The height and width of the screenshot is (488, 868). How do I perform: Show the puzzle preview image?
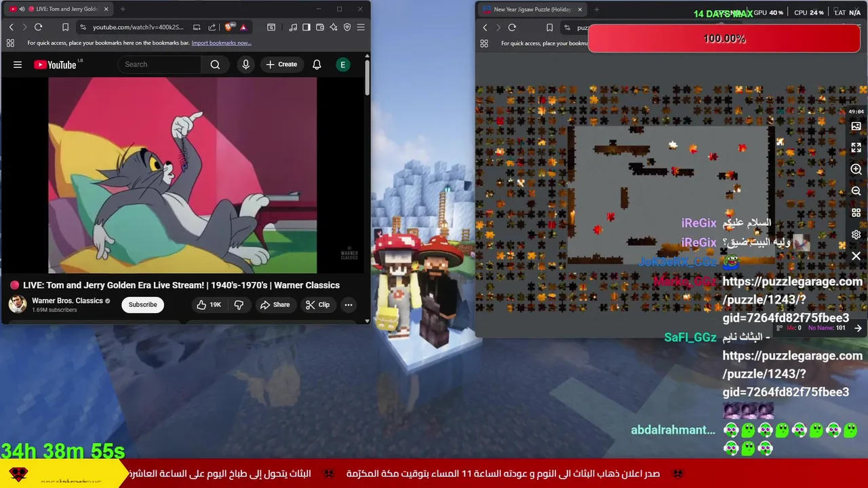pyautogui.click(x=856, y=126)
